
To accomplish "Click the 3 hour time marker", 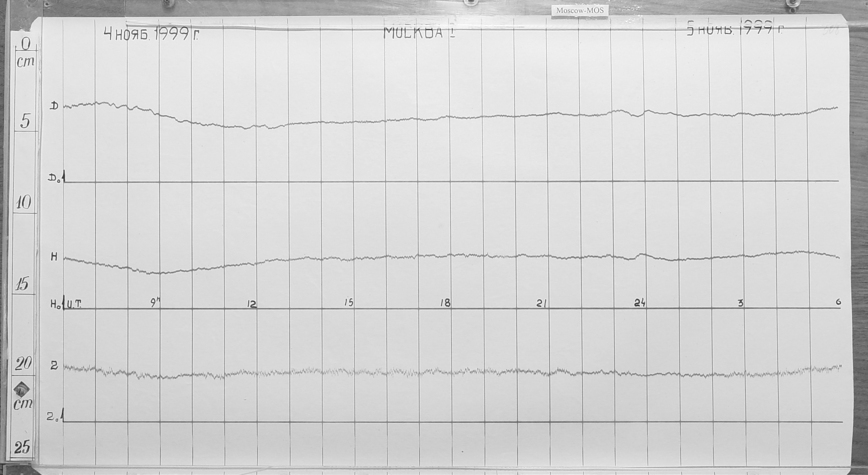I will click(x=741, y=303).
